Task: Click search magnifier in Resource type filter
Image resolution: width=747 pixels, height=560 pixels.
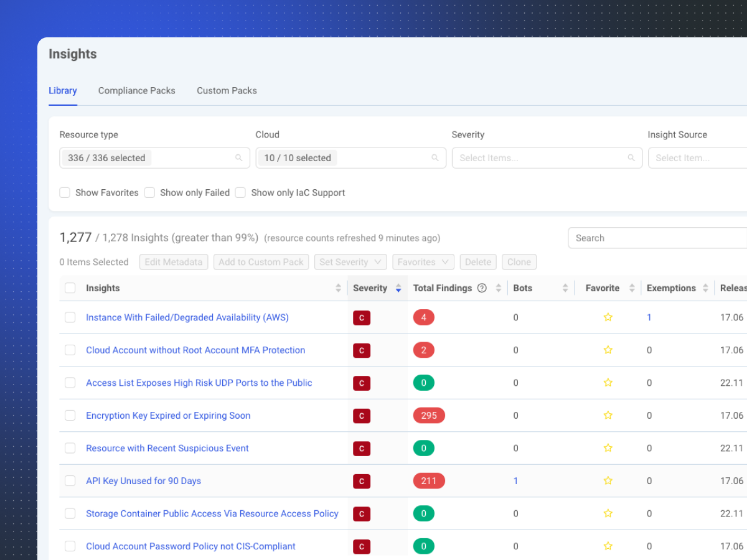Action: [239, 158]
